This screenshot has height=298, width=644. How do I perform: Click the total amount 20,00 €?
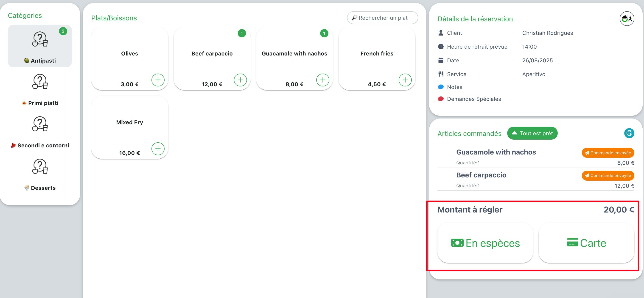click(619, 210)
